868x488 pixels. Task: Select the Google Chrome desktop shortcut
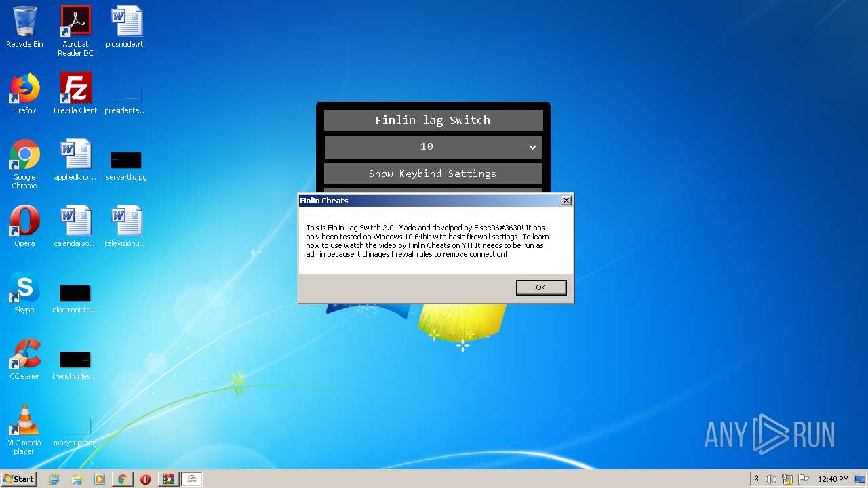24,165
